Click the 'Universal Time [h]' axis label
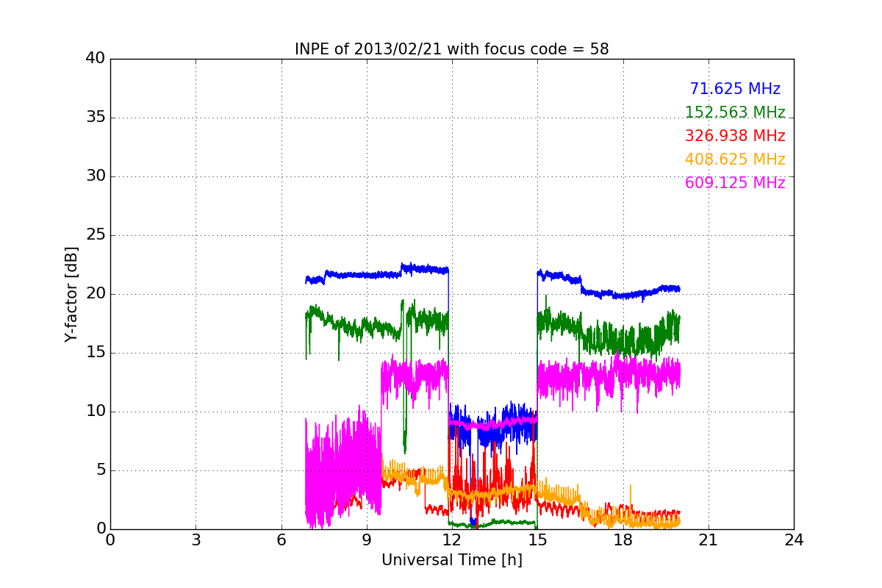The height and width of the screenshot is (588, 882). tap(452, 560)
